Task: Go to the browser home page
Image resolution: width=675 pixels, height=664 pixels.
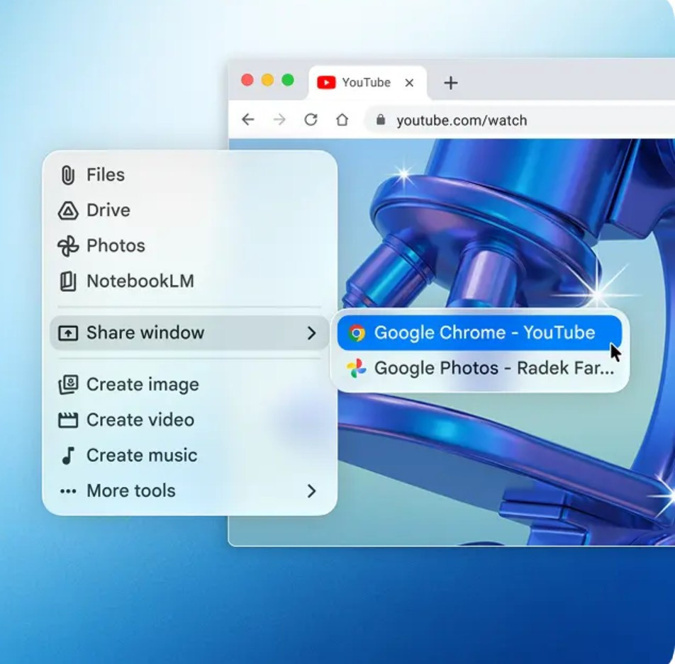Action: pyautogui.click(x=342, y=120)
